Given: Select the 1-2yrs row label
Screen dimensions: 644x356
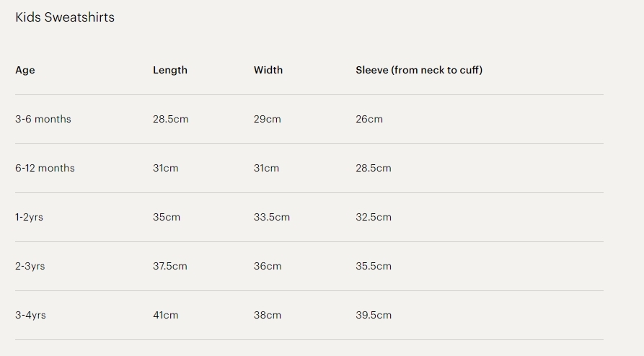Looking at the screenshot, I should (29, 217).
